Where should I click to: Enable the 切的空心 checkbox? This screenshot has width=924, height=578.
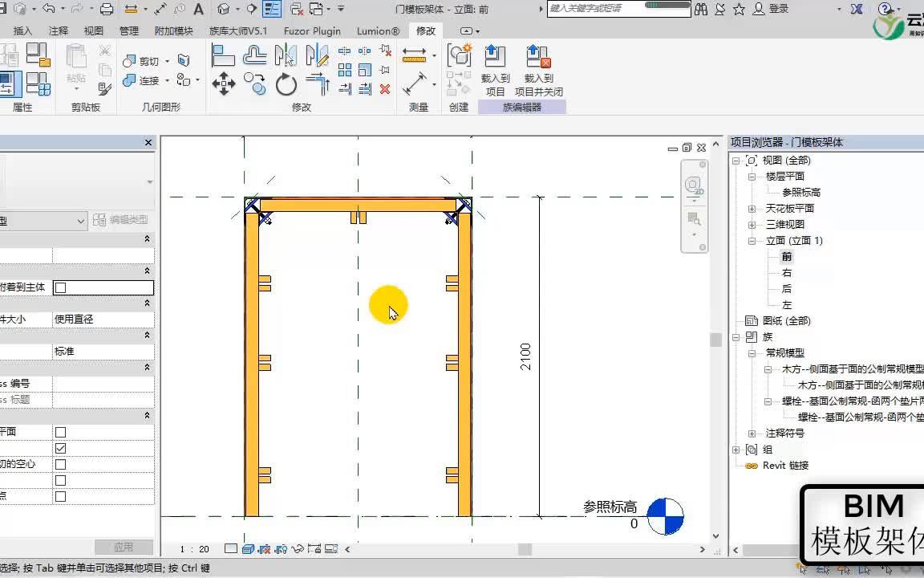(60, 464)
